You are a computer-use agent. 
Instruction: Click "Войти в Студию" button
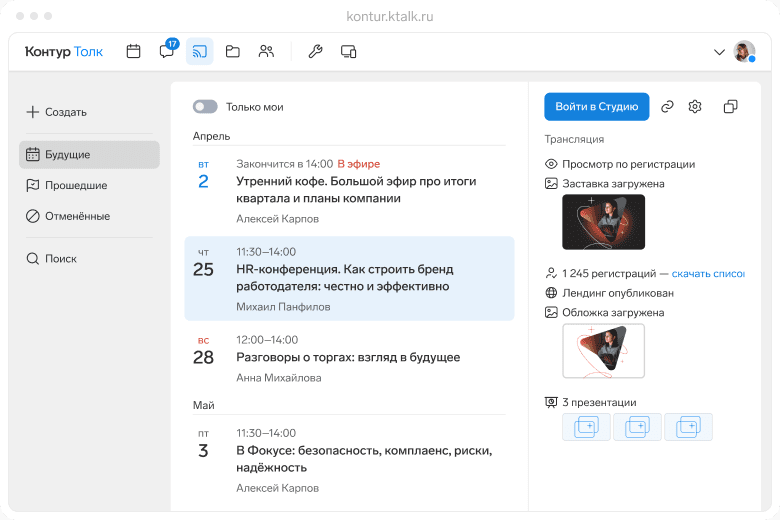596,107
